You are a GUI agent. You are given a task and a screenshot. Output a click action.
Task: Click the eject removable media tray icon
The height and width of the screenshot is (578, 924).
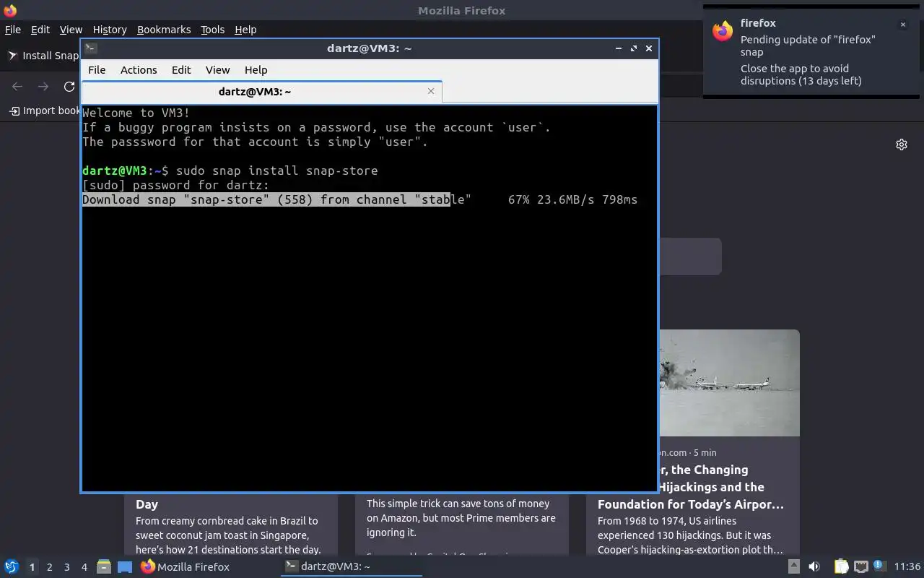point(793,566)
